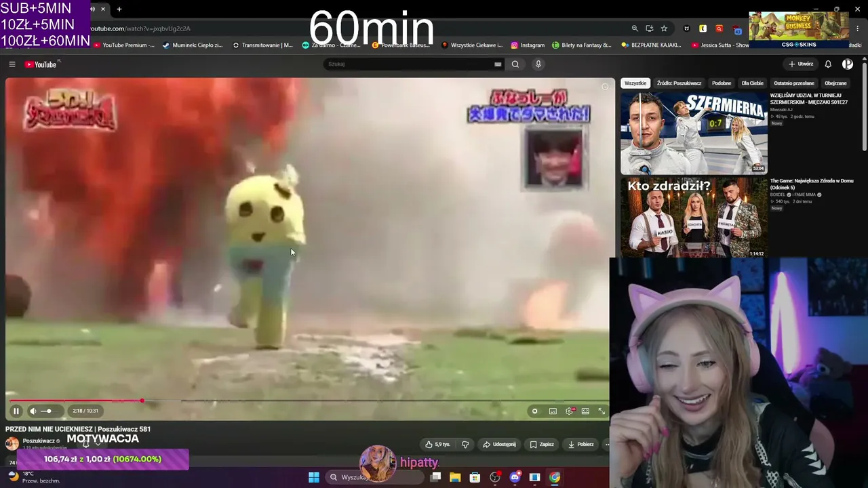The width and height of the screenshot is (868, 488).
Task: Open the Muminek: Ciepło bookmark
Action: pos(193,45)
